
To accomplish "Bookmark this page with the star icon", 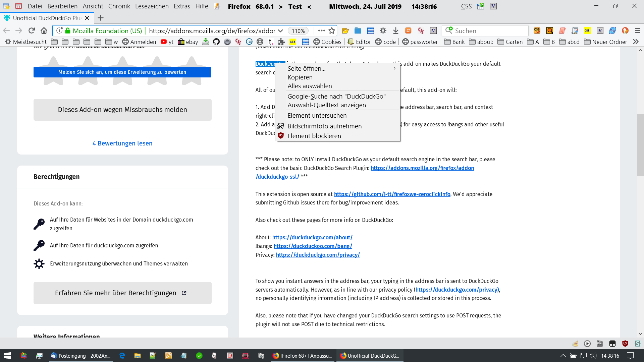I will click(332, 31).
